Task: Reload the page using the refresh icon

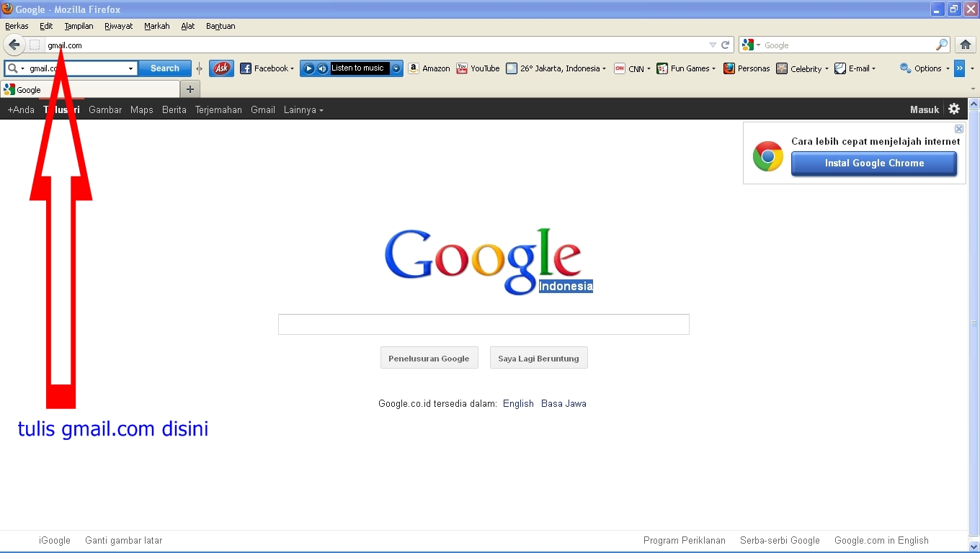Action: pyautogui.click(x=725, y=45)
